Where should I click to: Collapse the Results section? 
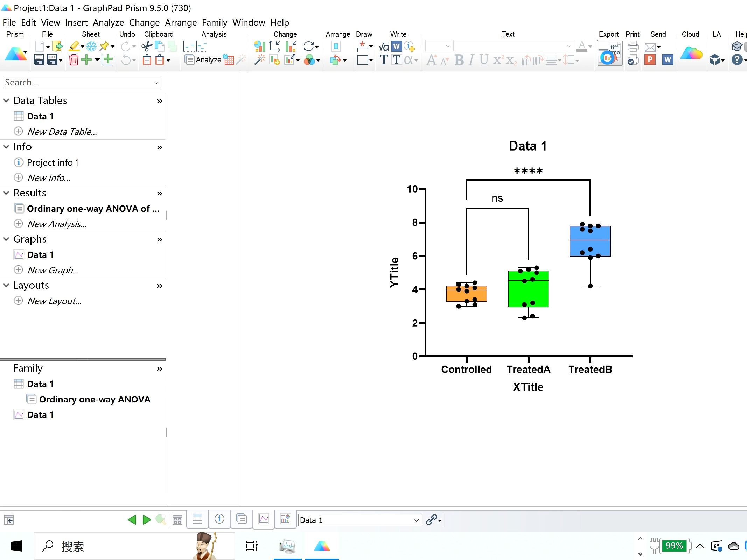click(x=6, y=193)
